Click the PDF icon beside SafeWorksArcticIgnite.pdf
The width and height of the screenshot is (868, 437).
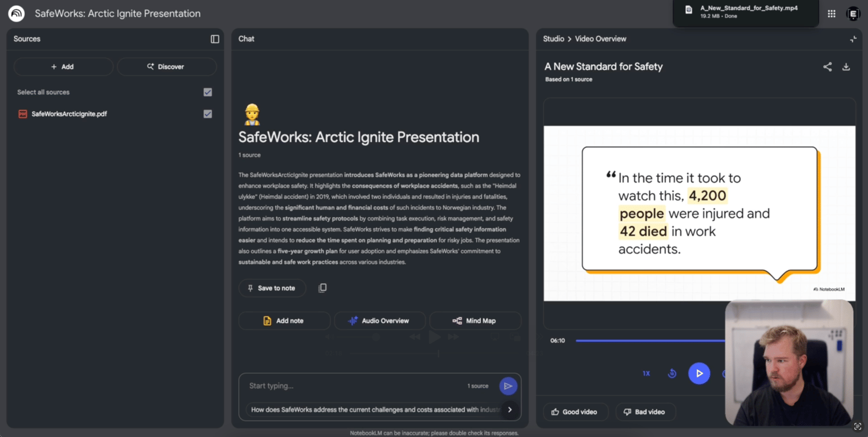(x=23, y=114)
